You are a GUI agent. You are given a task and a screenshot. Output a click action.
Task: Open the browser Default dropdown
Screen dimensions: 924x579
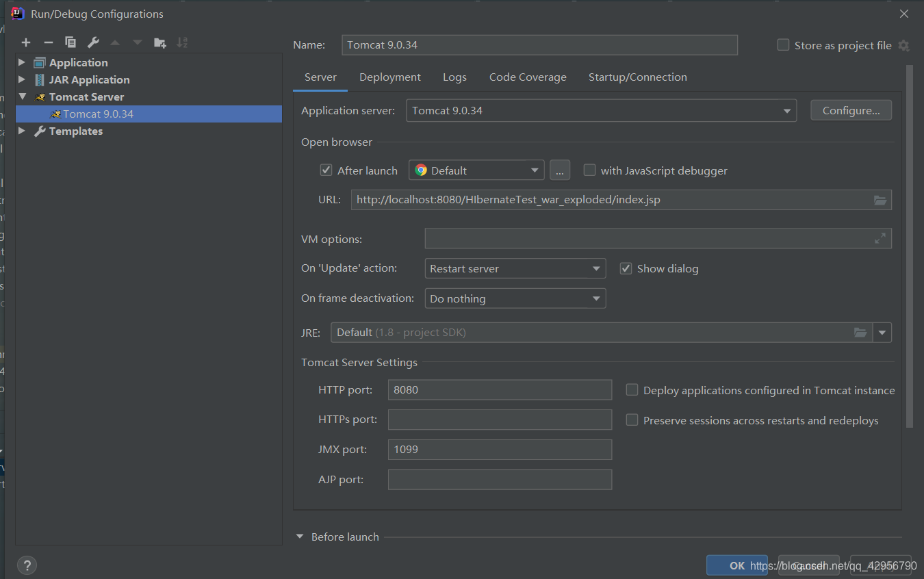tap(476, 170)
